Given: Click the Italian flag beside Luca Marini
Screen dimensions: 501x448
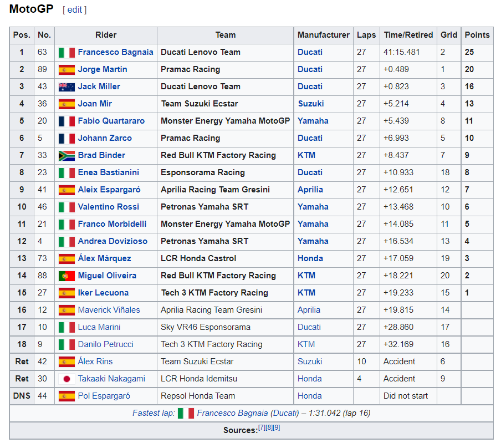Looking at the screenshot, I should coord(67,328).
